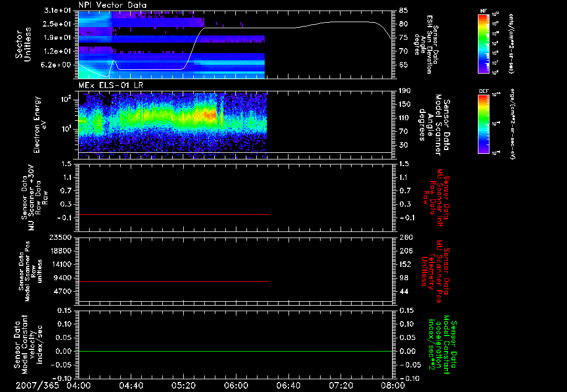Click the "07:20" time axis label
567x392 pixels.
tap(341, 385)
